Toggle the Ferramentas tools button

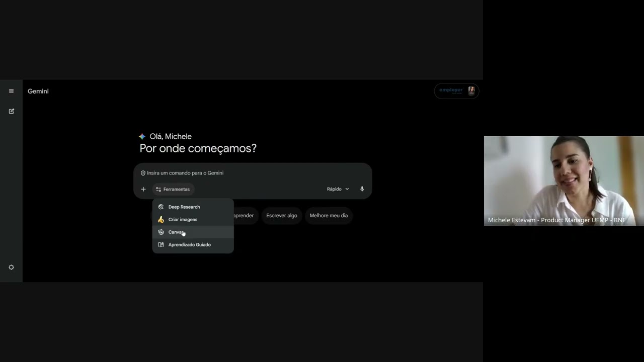click(173, 189)
